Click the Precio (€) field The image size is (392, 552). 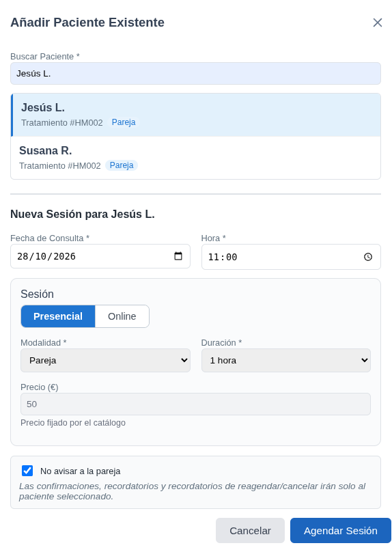click(x=195, y=404)
